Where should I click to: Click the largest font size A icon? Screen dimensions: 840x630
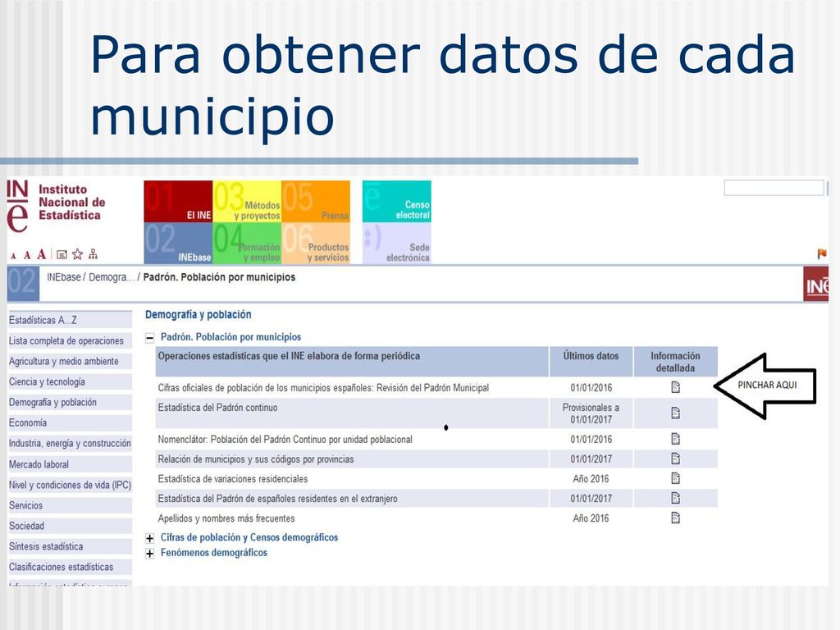point(41,254)
